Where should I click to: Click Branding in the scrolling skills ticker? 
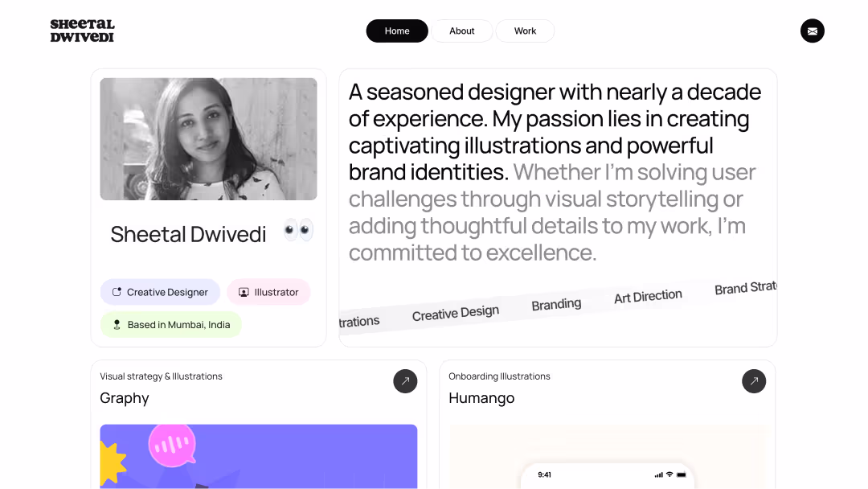[x=556, y=304]
